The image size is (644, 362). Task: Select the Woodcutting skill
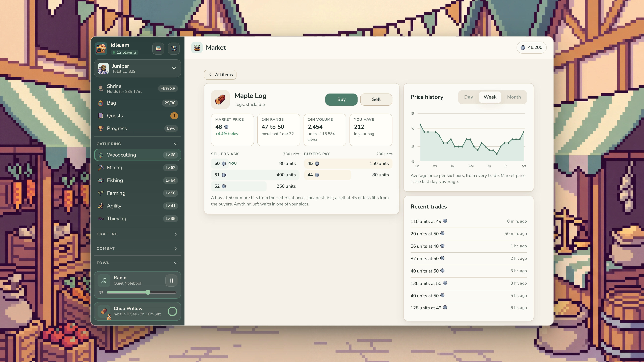[137, 155]
